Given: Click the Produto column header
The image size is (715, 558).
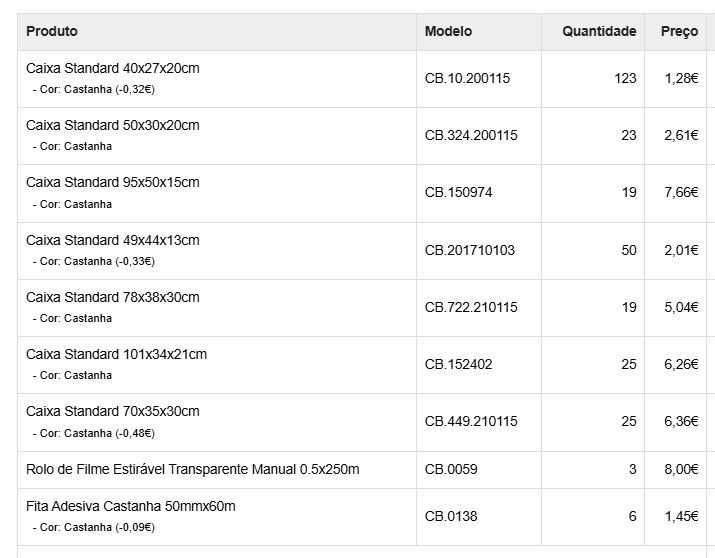Looking at the screenshot, I should [52, 32].
